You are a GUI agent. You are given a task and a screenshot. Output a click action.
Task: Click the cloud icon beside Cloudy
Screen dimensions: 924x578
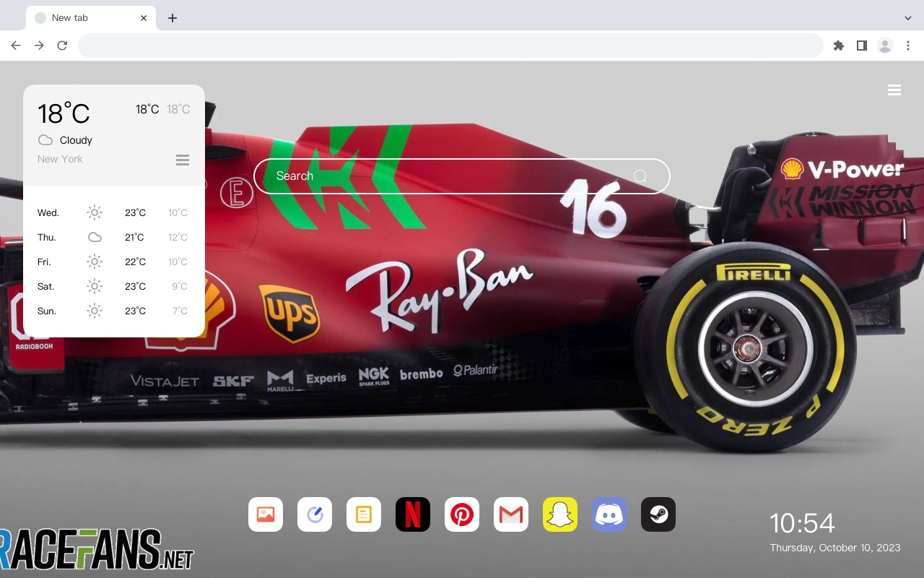(45, 140)
